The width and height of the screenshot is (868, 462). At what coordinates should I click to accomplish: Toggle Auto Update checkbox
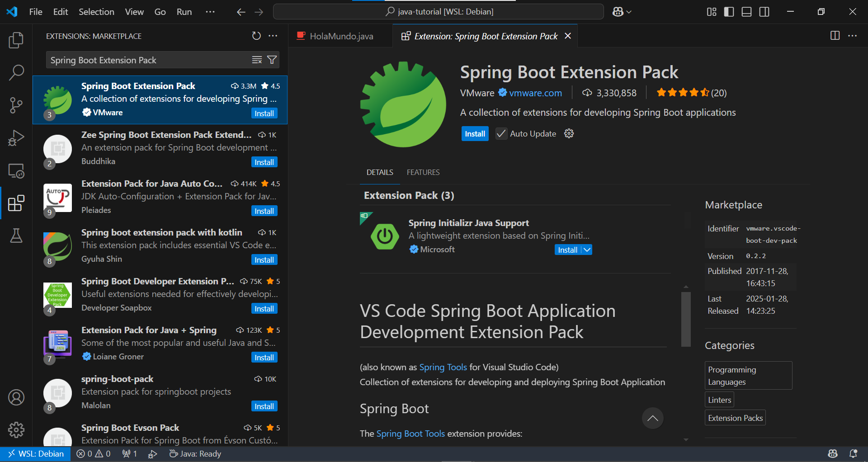click(x=501, y=134)
